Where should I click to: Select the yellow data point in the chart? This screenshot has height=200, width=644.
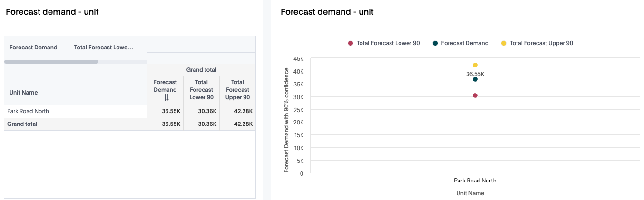[x=475, y=65]
